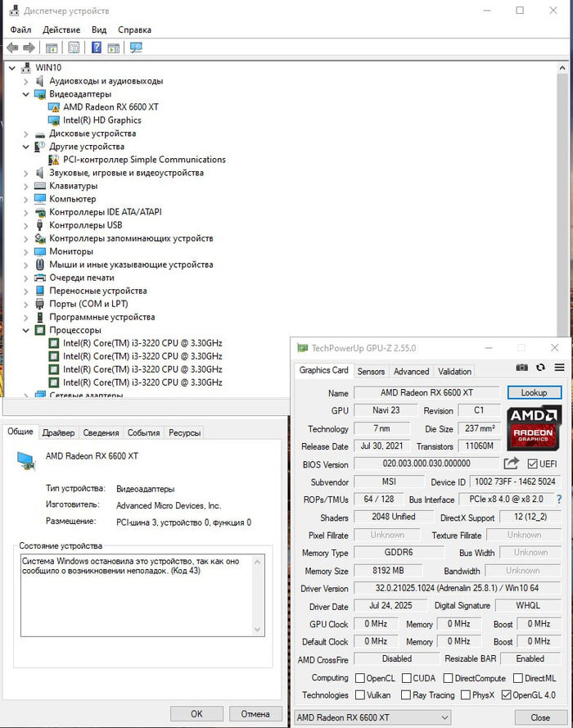The image size is (573, 728).
Task: Take GPU-Z screenshot with camera icon
Action: point(522,367)
